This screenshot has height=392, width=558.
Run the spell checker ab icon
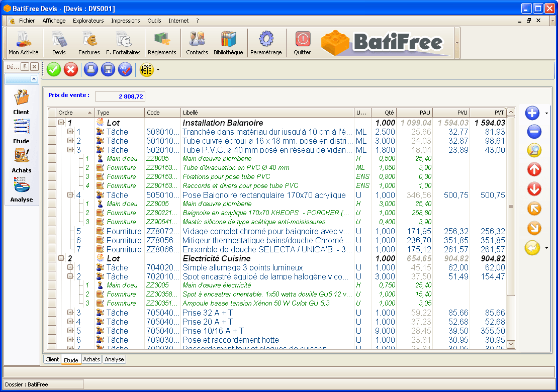click(125, 69)
